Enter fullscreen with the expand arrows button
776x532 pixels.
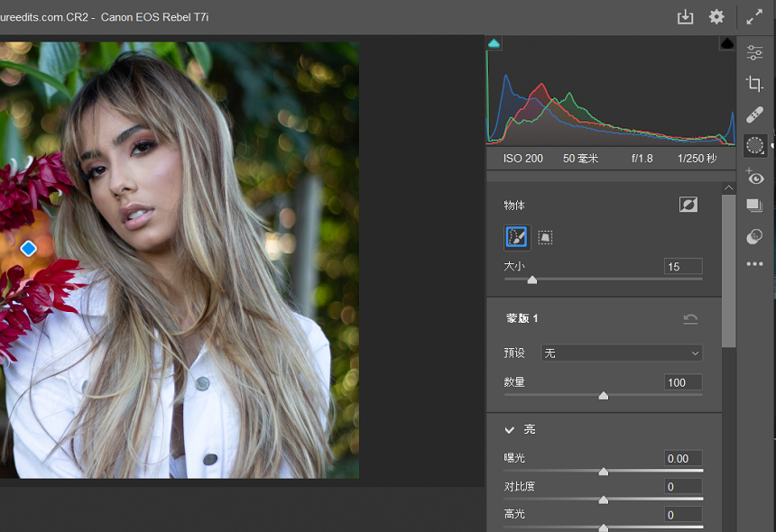754,16
